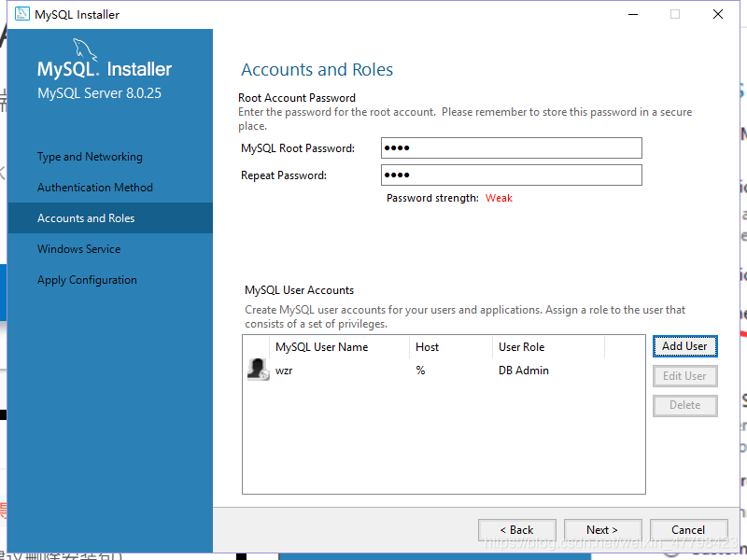Go back with the Back button
747x560 pixels.
(517, 530)
